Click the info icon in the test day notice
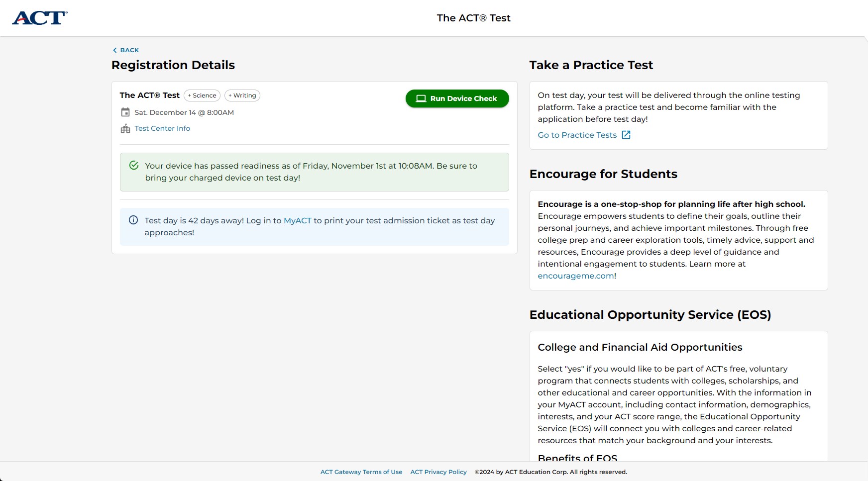 tap(133, 220)
